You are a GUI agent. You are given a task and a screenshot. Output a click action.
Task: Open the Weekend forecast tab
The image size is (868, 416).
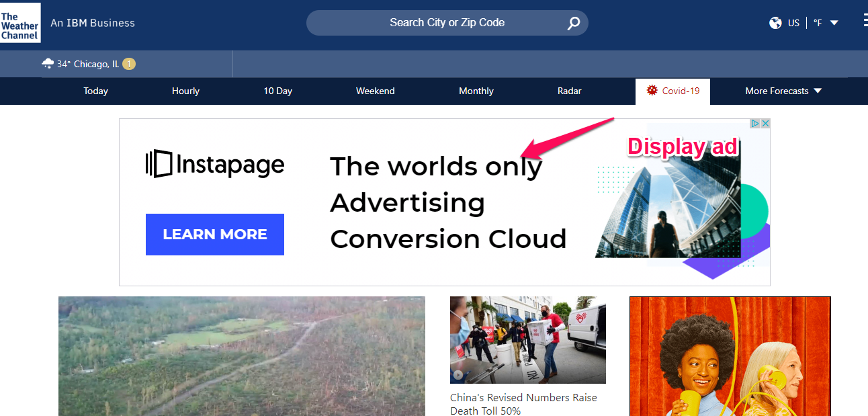click(375, 91)
